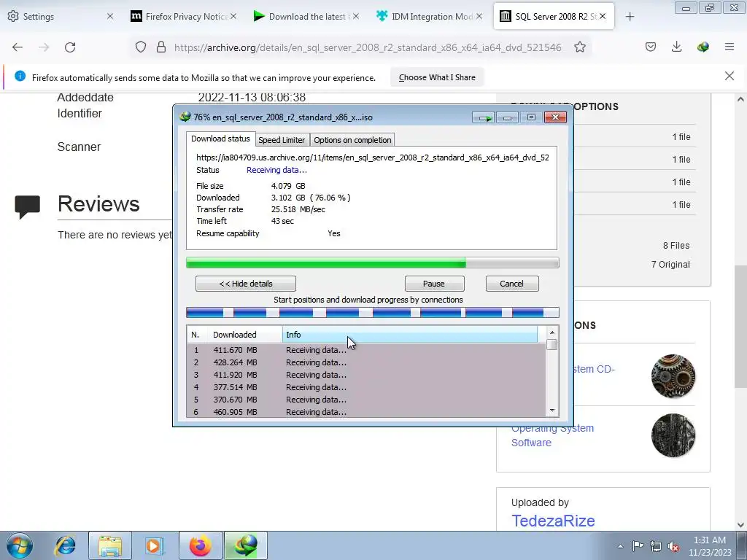The width and height of the screenshot is (747, 560).
Task: Switch to Firefox in the taskbar
Action: point(200,545)
